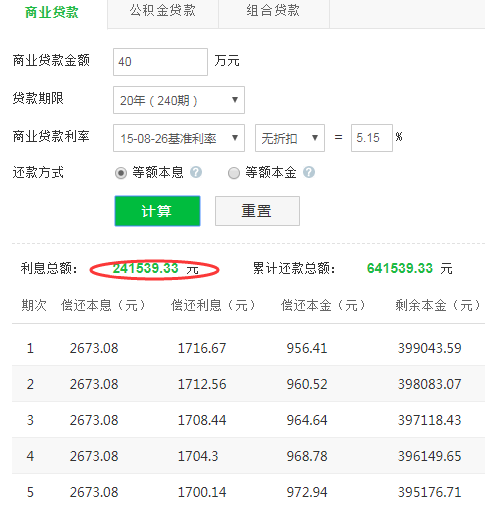Select 等额本息 repayment radio button
This screenshot has height=506, width=485.
(121, 173)
